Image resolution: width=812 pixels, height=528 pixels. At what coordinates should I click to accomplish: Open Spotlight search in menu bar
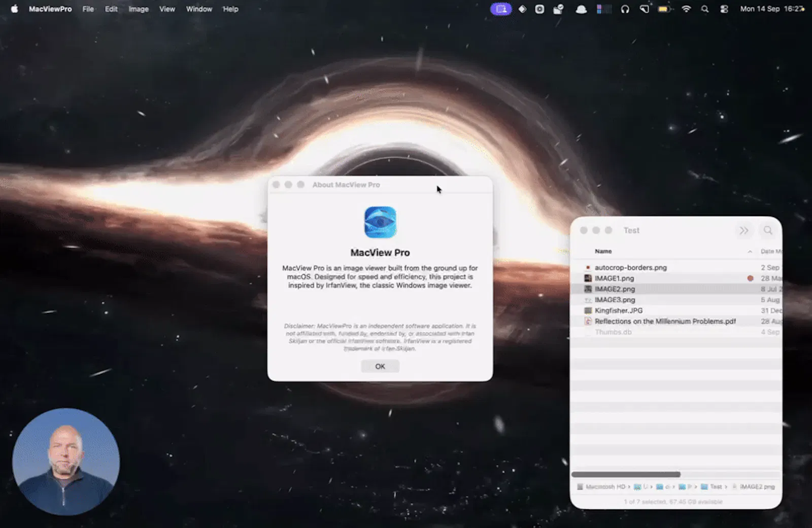point(705,9)
